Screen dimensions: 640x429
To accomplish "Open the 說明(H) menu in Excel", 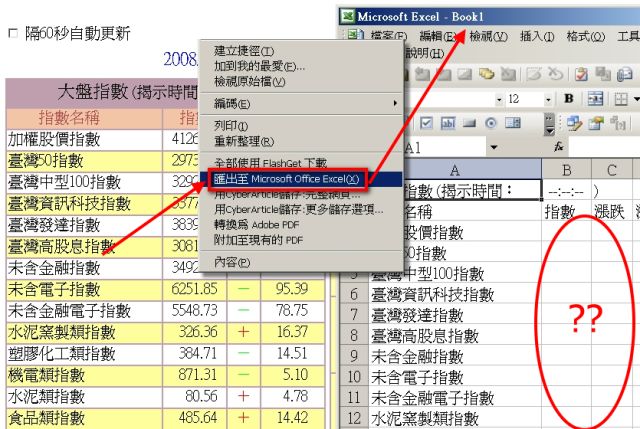I will 424,53.
